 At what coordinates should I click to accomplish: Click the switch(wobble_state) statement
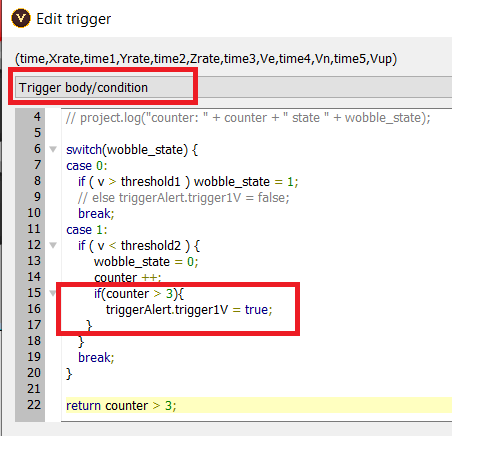click(132, 150)
